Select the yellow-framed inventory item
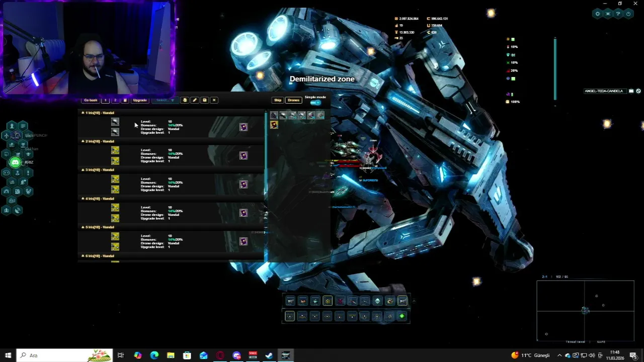 pyautogui.click(x=274, y=125)
